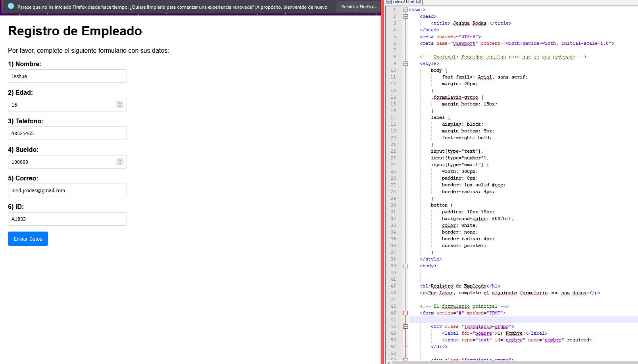Screen dimensions: 638x364
Task: Click the Edad field's spinner arrows
Action: (x=120, y=105)
